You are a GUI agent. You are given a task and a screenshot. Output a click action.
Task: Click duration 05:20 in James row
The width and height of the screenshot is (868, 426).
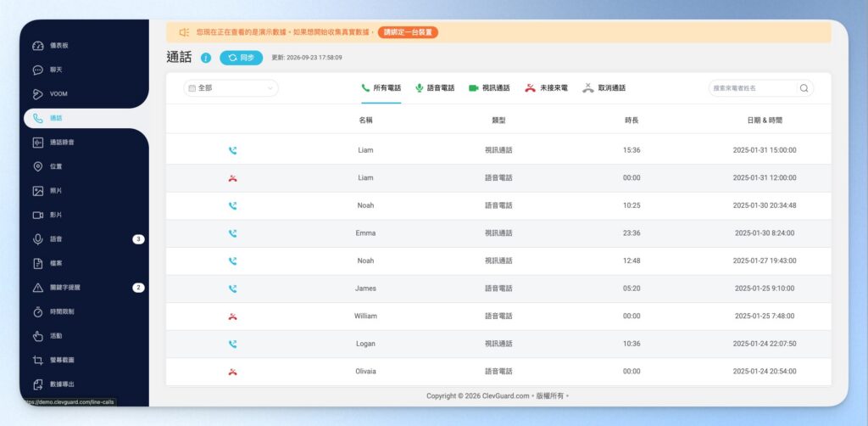click(632, 289)
